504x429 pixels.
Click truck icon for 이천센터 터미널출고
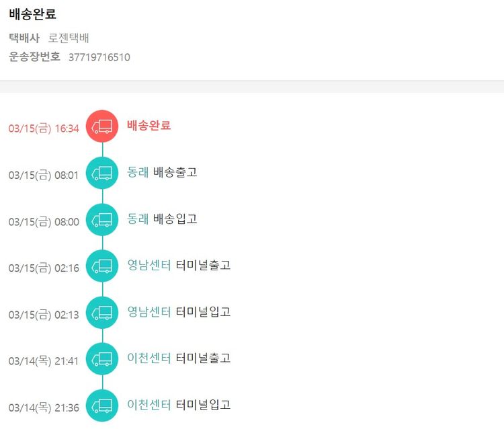tap(102, 358)
